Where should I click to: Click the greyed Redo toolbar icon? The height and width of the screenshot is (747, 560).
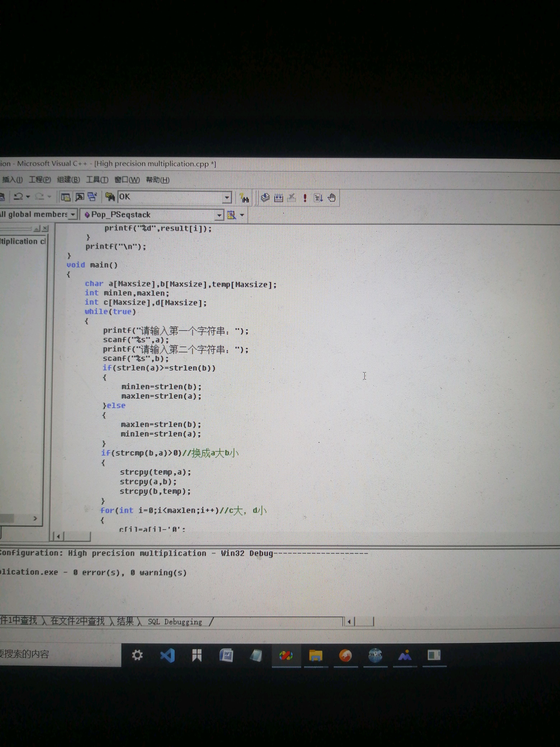(x=39, y=197)
